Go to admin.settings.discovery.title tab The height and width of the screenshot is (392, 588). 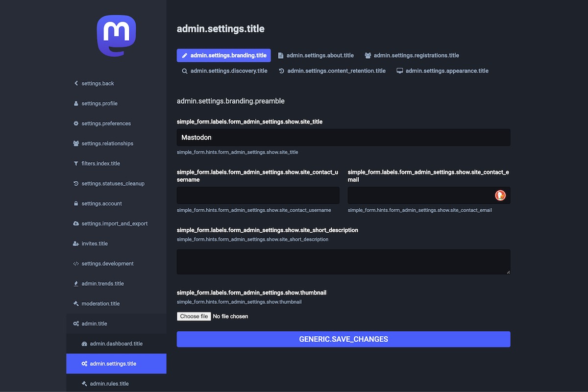coord(224,71)
